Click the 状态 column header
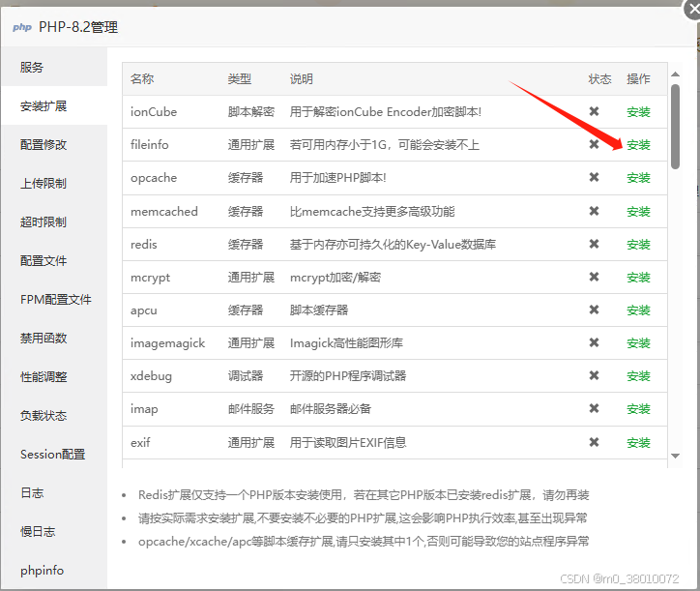Viewport: 700px width, 591px height. point(599,79)
